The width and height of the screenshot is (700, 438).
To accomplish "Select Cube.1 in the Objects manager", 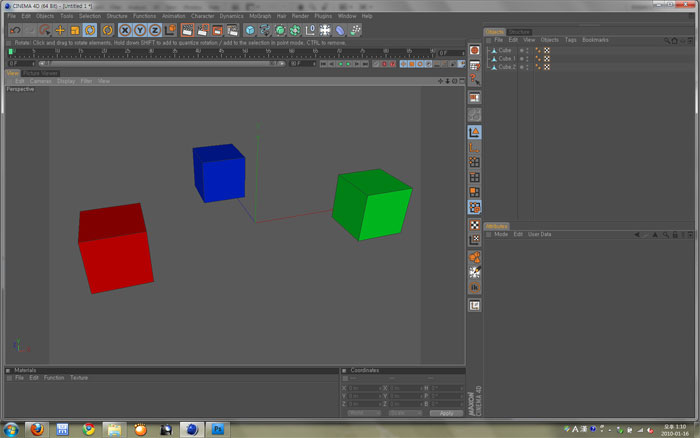I will (506, 58).
